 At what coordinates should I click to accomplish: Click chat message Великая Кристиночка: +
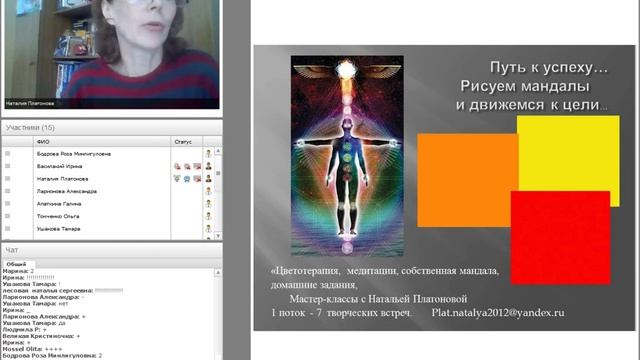click(x=41, y=336)
